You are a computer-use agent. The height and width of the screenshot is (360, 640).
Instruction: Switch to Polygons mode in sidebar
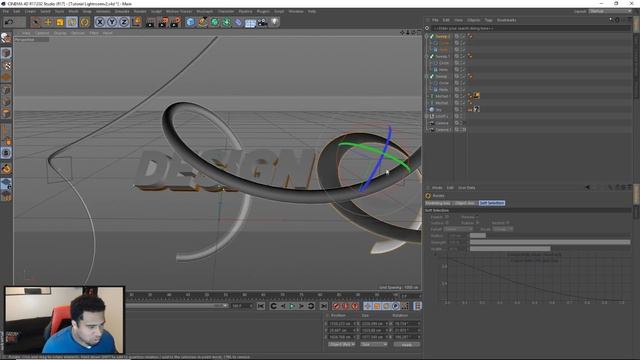[x=6, y=113]
